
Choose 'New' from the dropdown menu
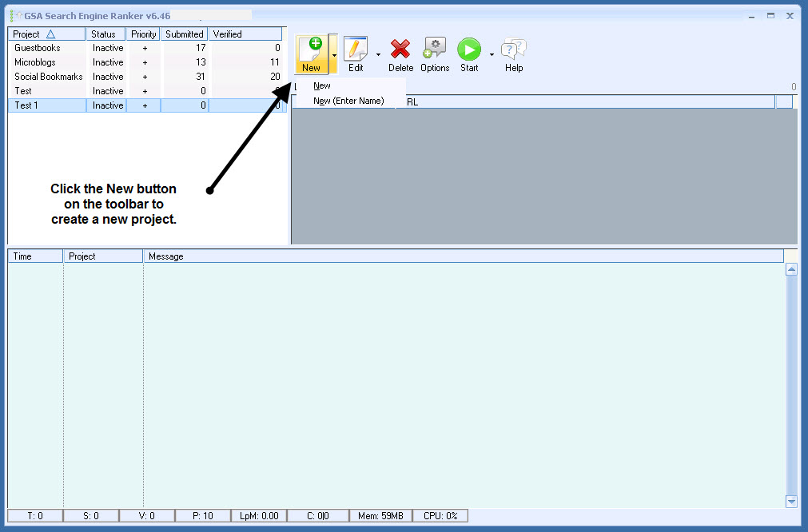[x=322, y=86]
